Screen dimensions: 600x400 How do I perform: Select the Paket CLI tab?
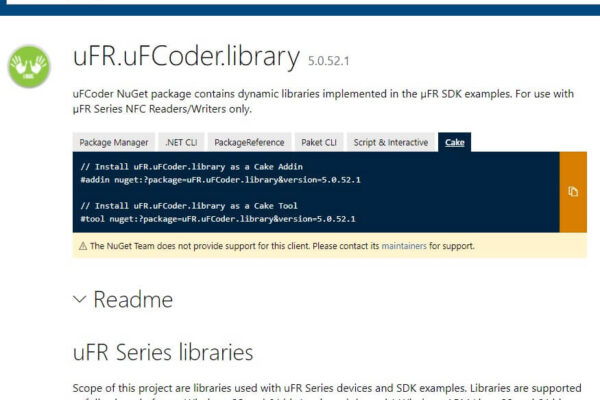click(x=319, y=142)
